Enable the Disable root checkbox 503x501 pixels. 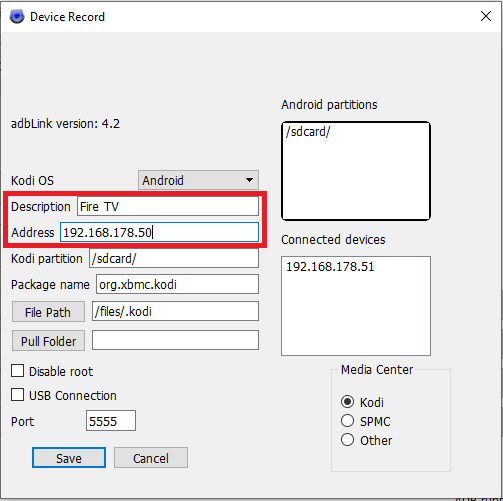coord(17,371)
